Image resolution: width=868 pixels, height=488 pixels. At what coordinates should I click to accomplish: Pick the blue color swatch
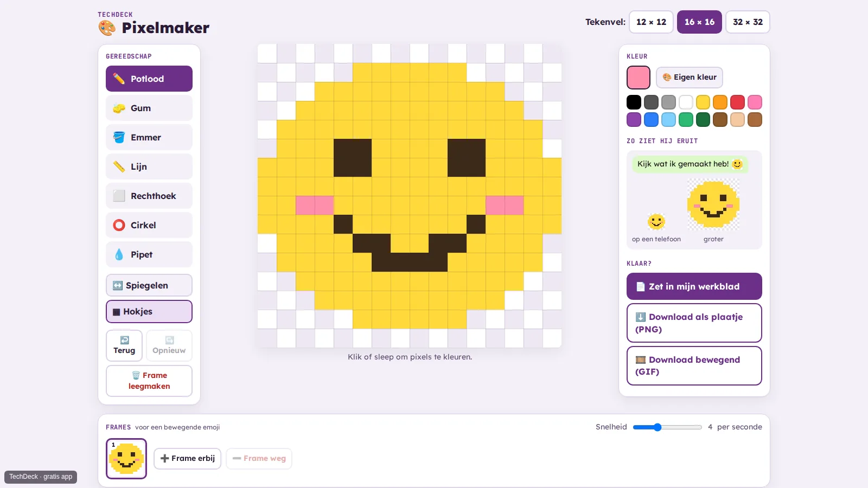[x=651, y=119]
